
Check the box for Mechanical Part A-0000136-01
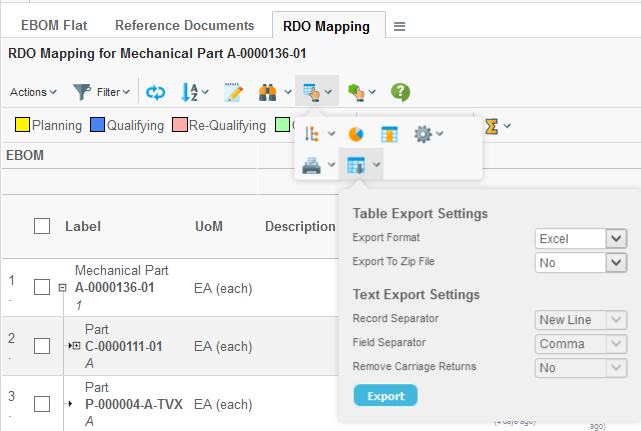click(42, 288)
